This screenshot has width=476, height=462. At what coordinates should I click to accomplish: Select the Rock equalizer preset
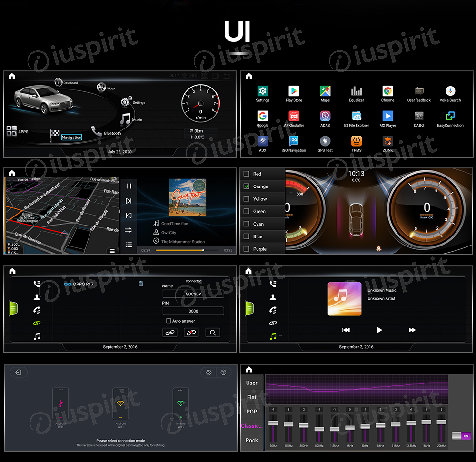(x=252, y=440)
